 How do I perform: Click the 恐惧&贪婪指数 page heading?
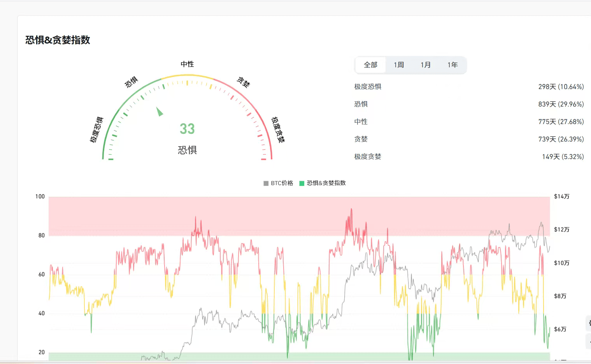point(58,40)
